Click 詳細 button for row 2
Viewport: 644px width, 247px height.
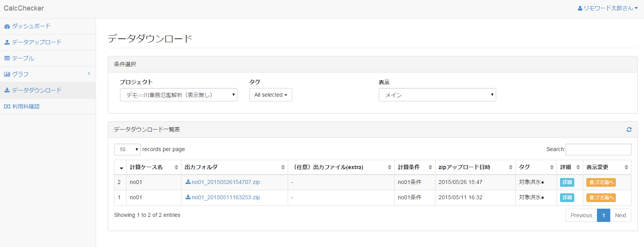(567, 182)
